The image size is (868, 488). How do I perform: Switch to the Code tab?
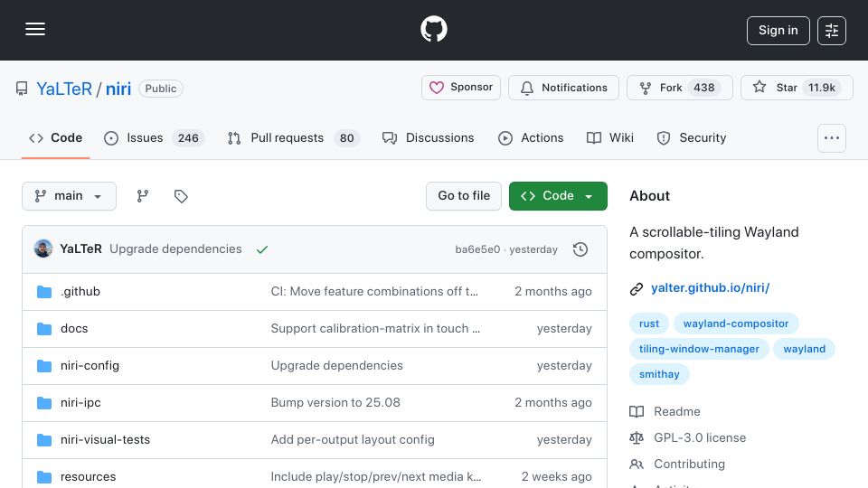tap(55, 137)
